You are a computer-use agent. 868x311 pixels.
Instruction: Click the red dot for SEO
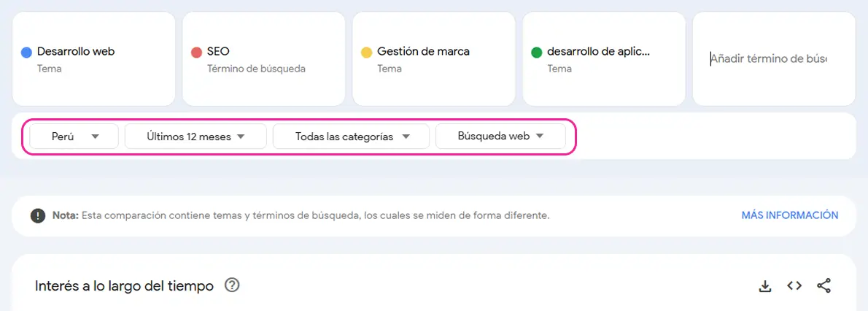coord(196,53)
